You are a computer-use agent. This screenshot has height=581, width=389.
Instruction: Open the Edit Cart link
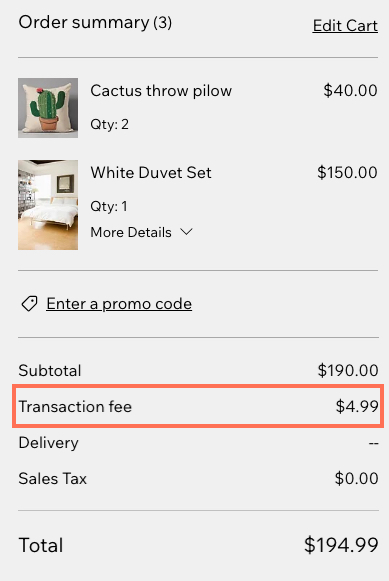click(x=345, y=26)
